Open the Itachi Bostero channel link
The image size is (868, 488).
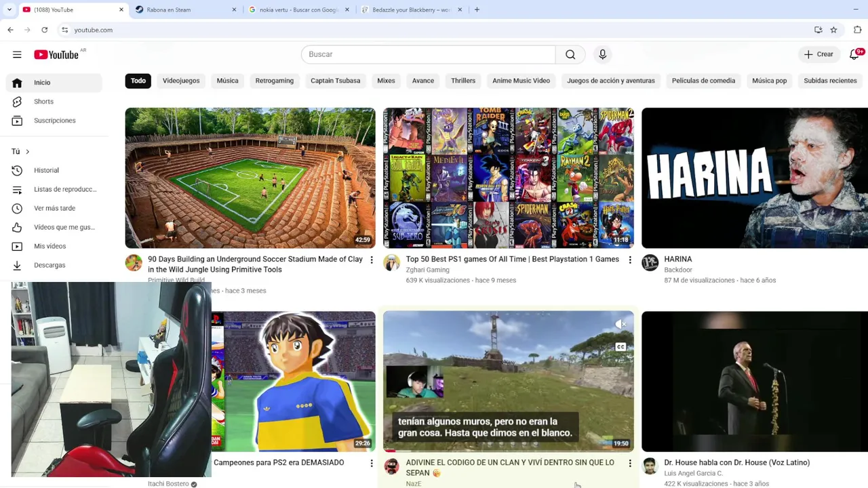pyautogui.click(x=168, y=484)
